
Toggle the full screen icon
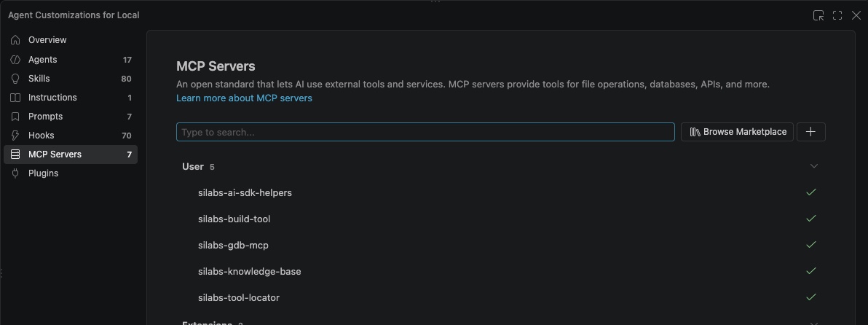point(837,15)
